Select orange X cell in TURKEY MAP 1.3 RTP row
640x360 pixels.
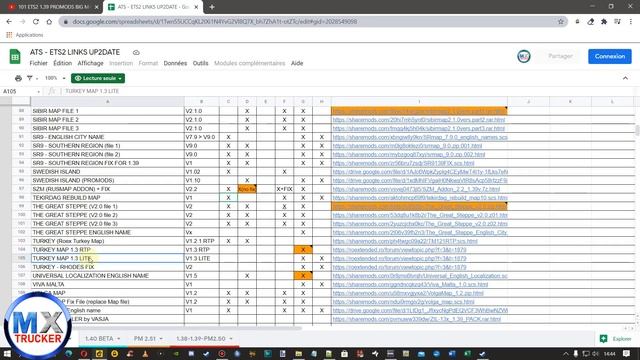[x=303, y=249]
